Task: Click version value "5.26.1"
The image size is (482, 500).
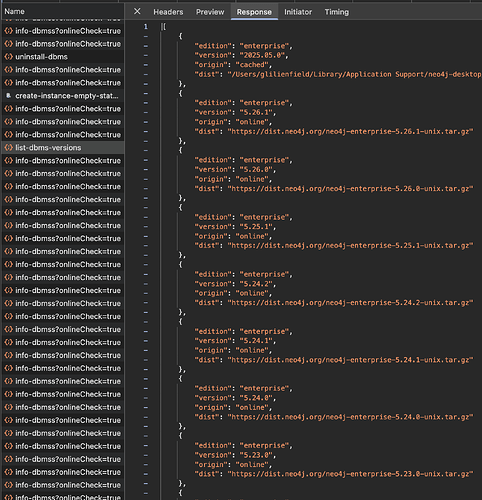Action: point(256,112)
